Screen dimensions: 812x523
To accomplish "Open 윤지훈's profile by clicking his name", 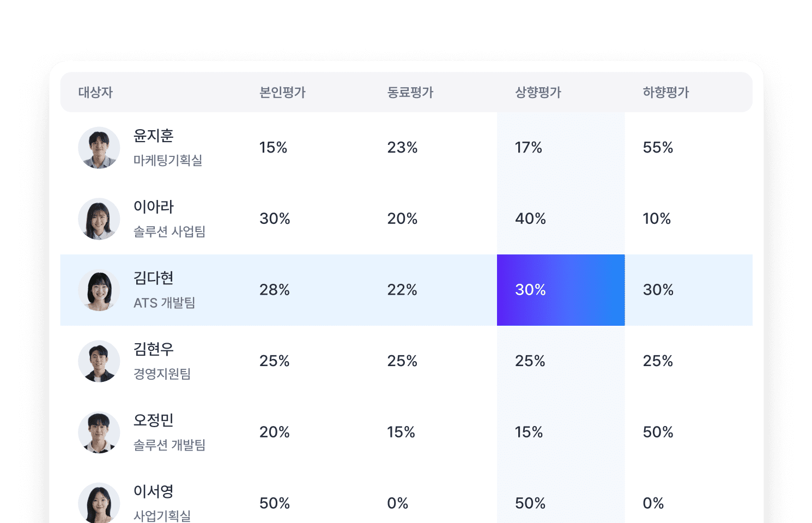I will pos(153,136).
